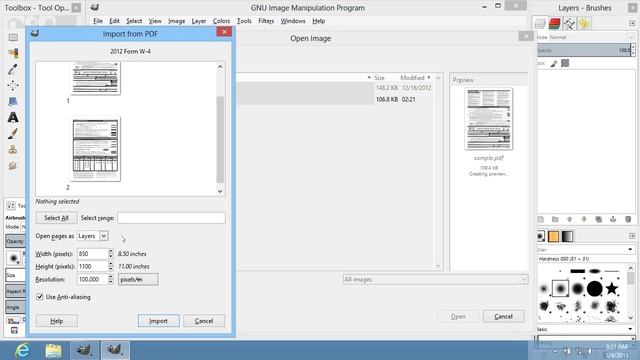The image size is (640, 360).
Task: Select the Move tool in Toolbox
Action: point(13,85)
